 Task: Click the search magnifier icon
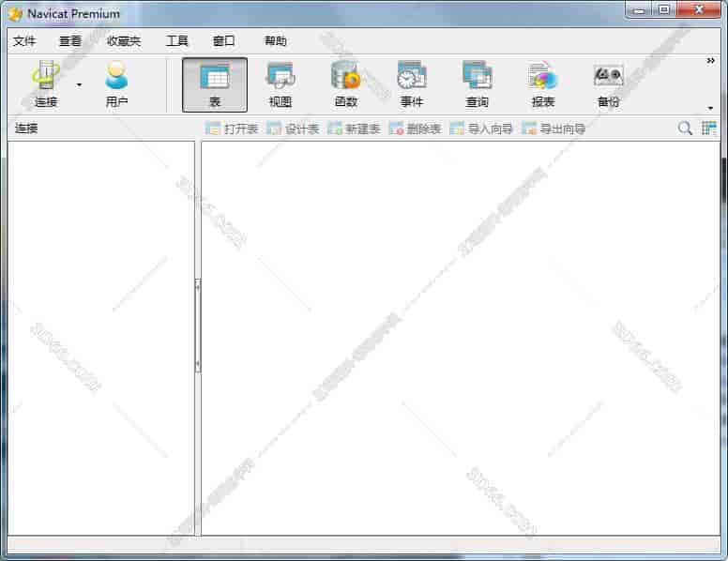[686, 129]
